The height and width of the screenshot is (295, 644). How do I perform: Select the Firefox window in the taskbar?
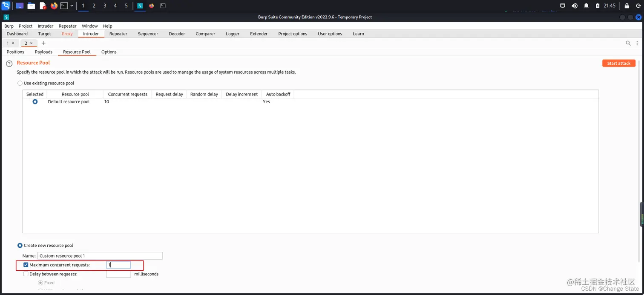click(x=151, y=6)
